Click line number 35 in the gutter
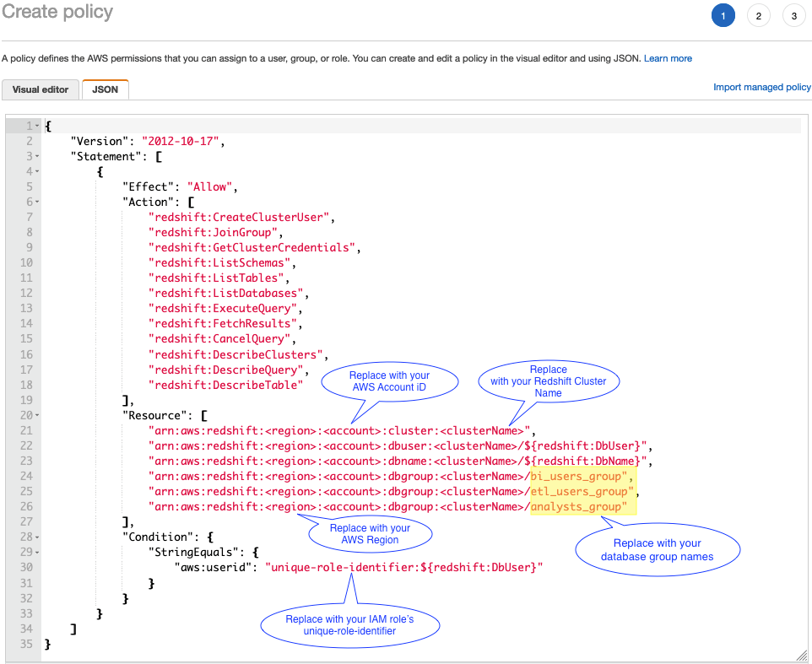 pos(26,644)
